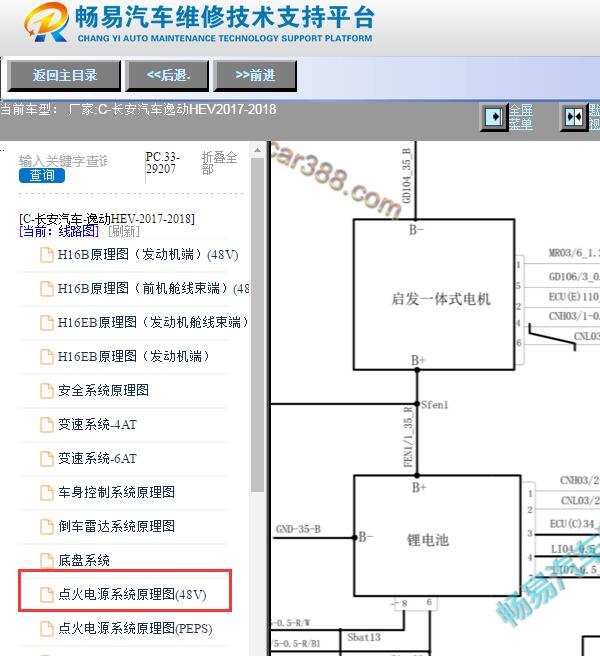Focus the 输入关键字查询 search field

click(x=63, y=161)
